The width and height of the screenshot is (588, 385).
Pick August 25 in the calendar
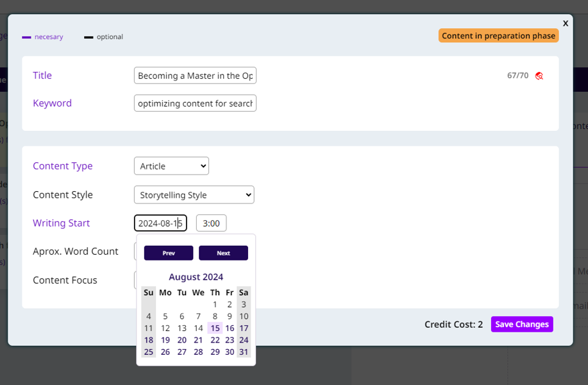pyautogui.click(x=149, y=352)
